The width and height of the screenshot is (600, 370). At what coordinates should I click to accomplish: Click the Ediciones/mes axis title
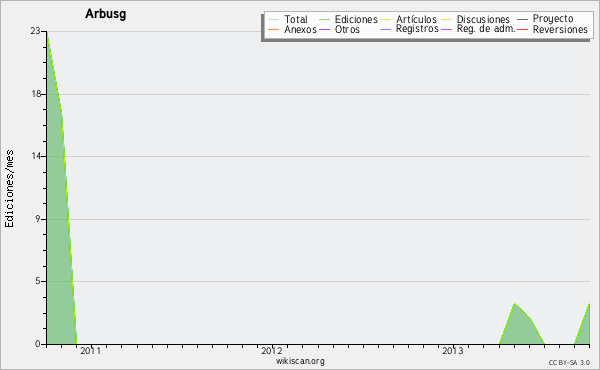click(9, 189)
